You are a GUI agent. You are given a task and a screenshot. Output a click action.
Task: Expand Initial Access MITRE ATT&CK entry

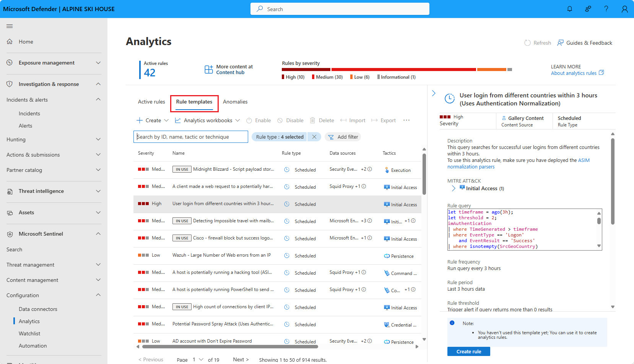coord(454,188)
